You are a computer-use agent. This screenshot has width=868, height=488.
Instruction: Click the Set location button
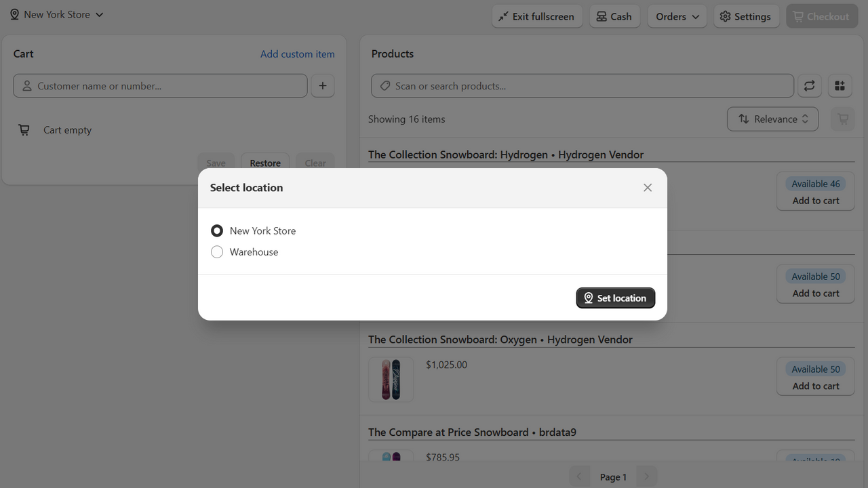615,298
